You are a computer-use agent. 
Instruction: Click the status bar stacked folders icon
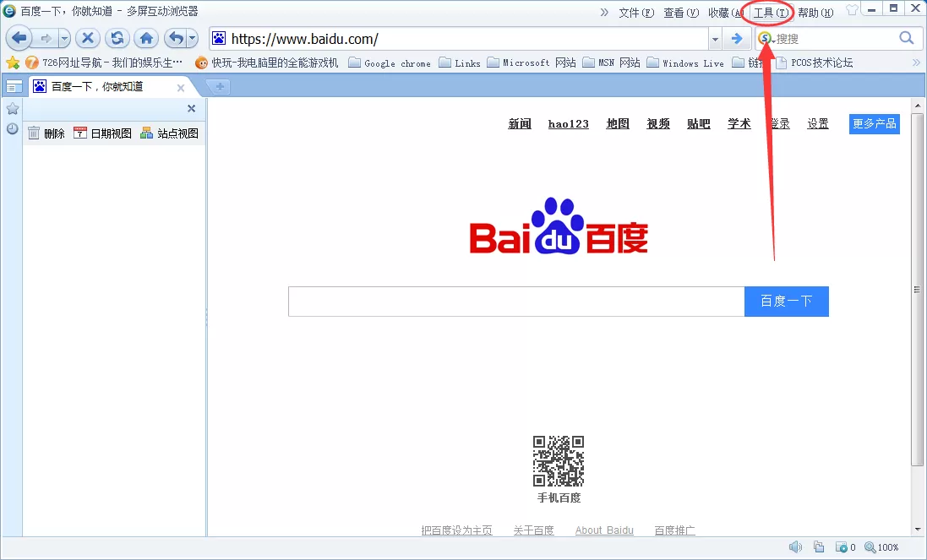[819, 547]
